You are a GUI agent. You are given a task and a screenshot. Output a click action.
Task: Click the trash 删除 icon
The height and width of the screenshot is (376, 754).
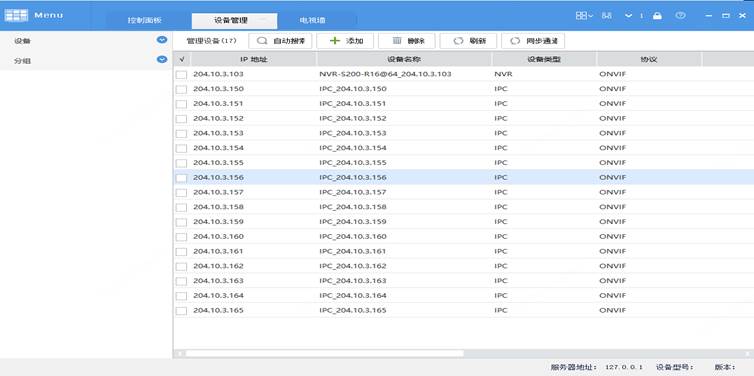[397, 41]
